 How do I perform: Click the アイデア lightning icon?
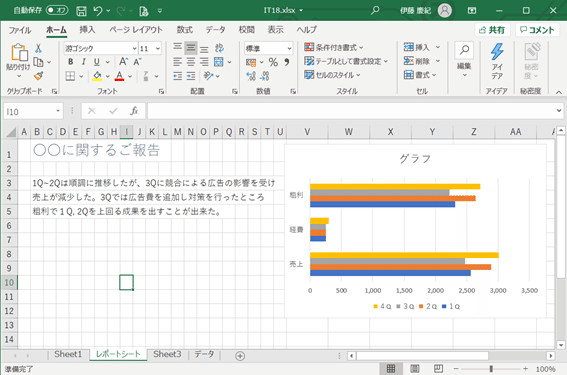[497, 52]
